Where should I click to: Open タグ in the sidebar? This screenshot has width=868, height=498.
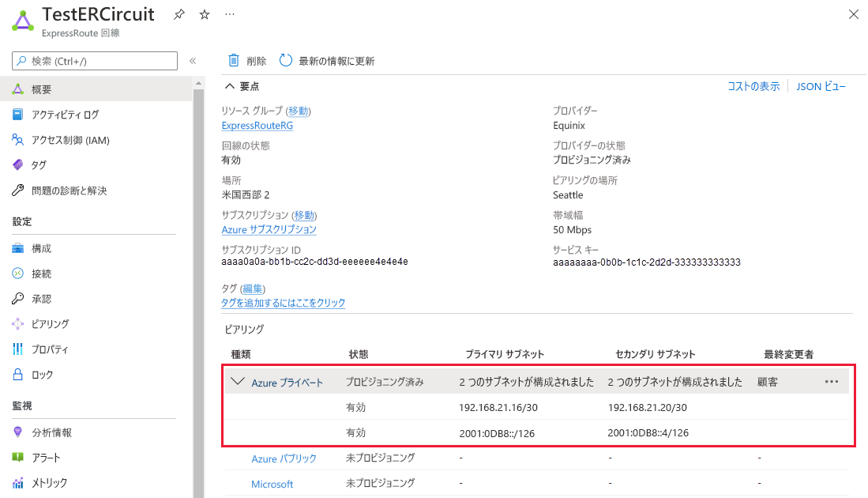point(39,165)
